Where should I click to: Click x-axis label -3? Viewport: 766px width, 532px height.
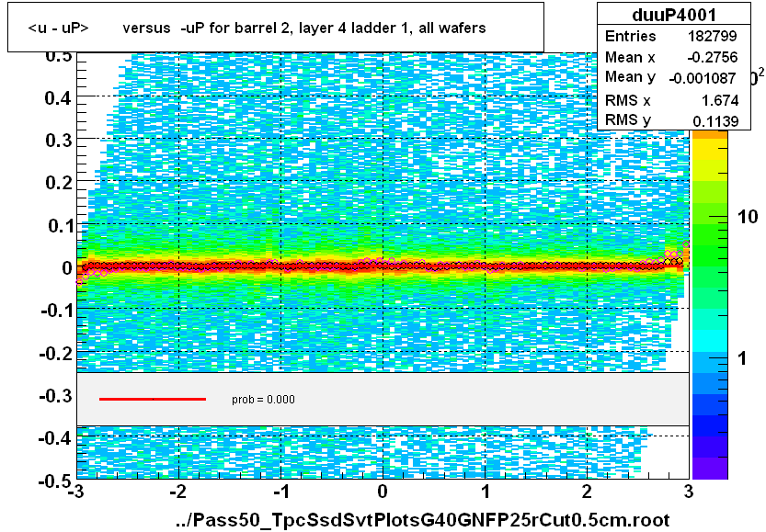click(76, 492)
